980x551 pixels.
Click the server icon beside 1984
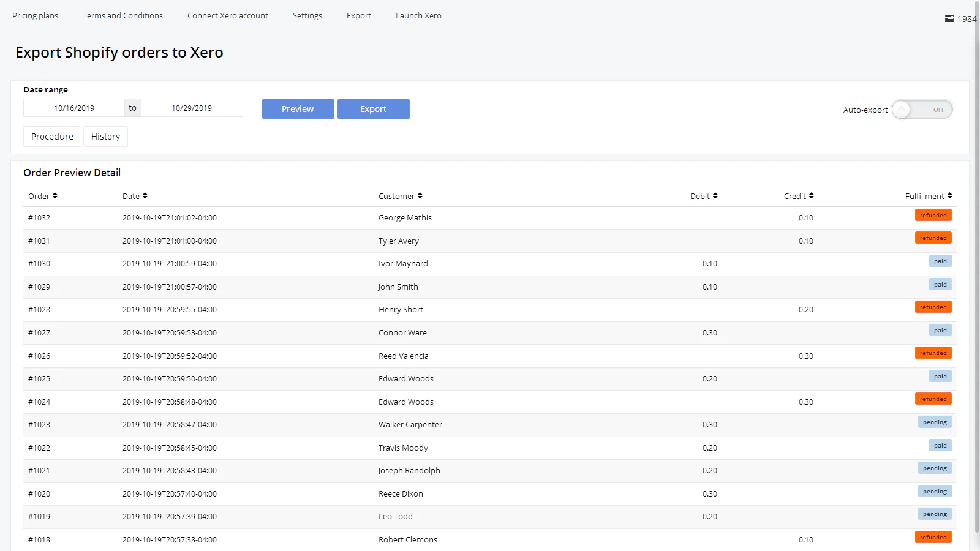click(x=949, y=19)
